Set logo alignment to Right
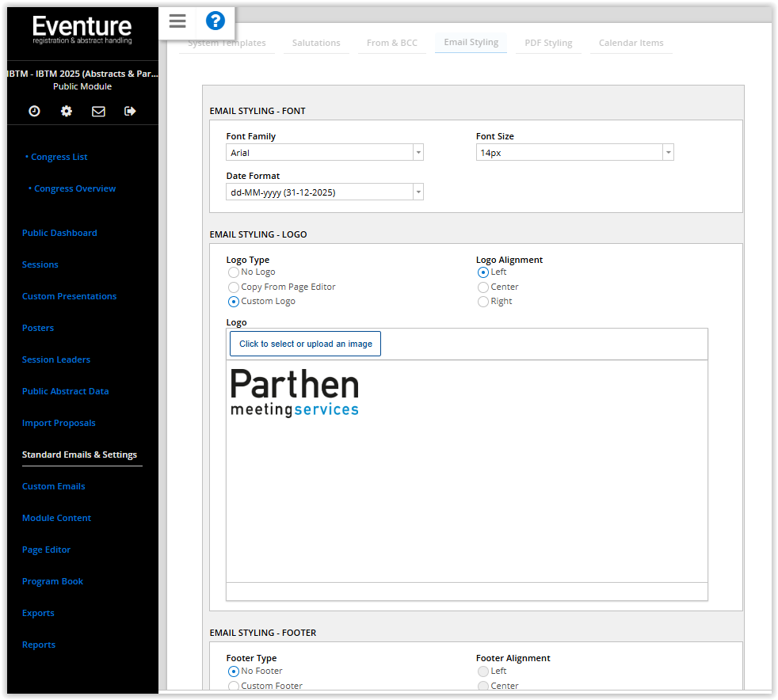 pyautogui.click(x=482, y=302)
